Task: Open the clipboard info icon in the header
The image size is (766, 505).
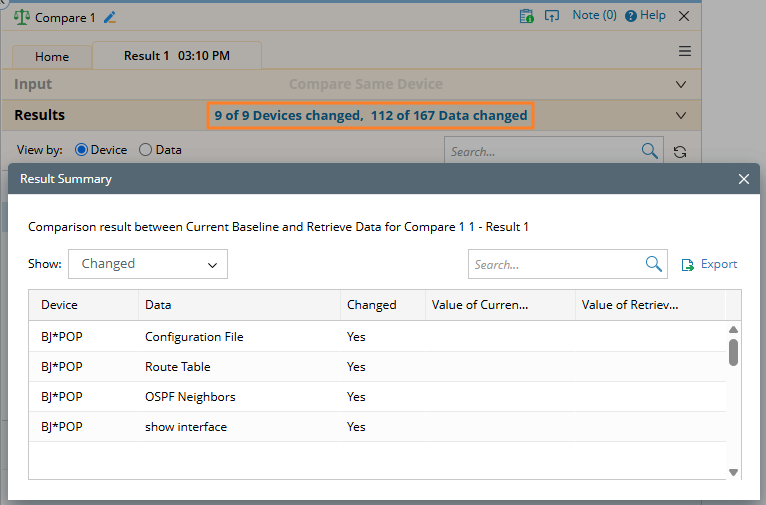Action: [x=526, y=16]
